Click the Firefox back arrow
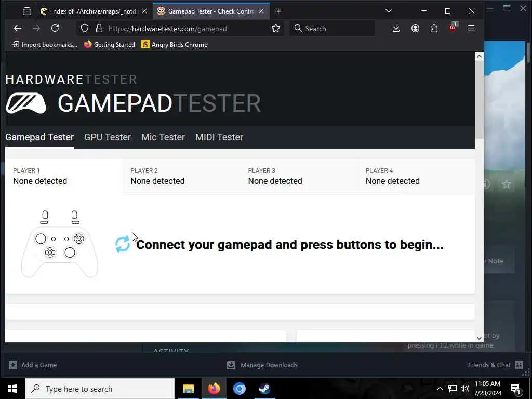This screenshot has width=532, height=399. pos(18,29)
